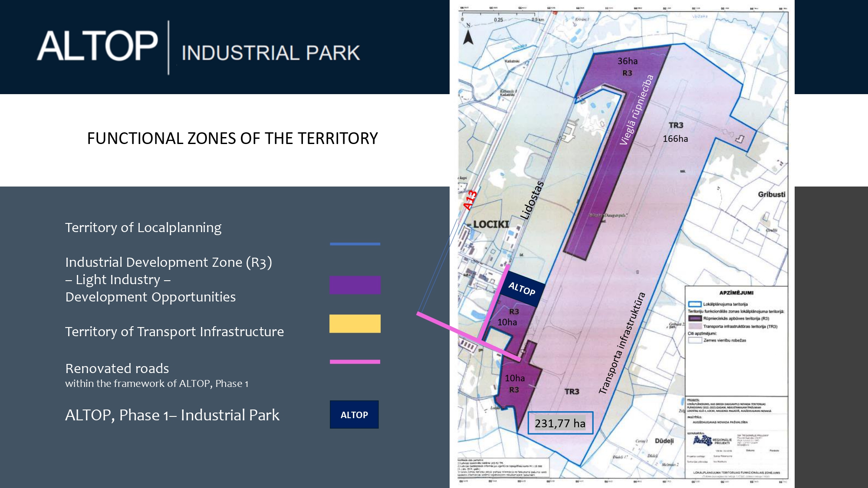The width and height of the screenshot is (868, 488).
Task: Click the Transporta infrastruktūra map label
Action: 622,343
